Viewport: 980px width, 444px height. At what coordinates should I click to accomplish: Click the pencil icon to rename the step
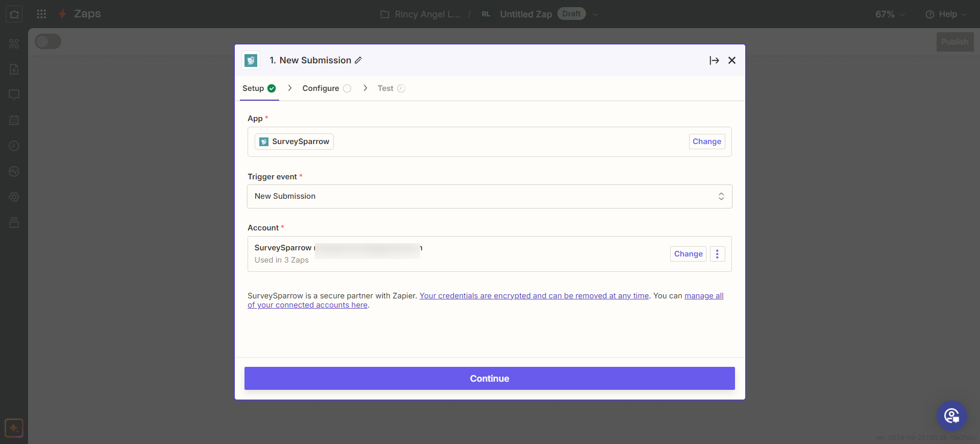click(358, 60)
